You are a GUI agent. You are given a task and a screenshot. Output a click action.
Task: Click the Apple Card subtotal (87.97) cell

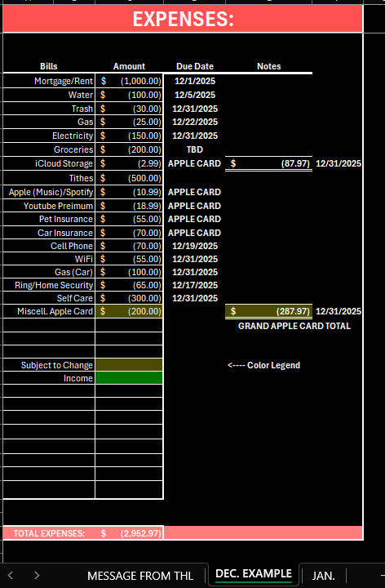(x=269, y=163)
